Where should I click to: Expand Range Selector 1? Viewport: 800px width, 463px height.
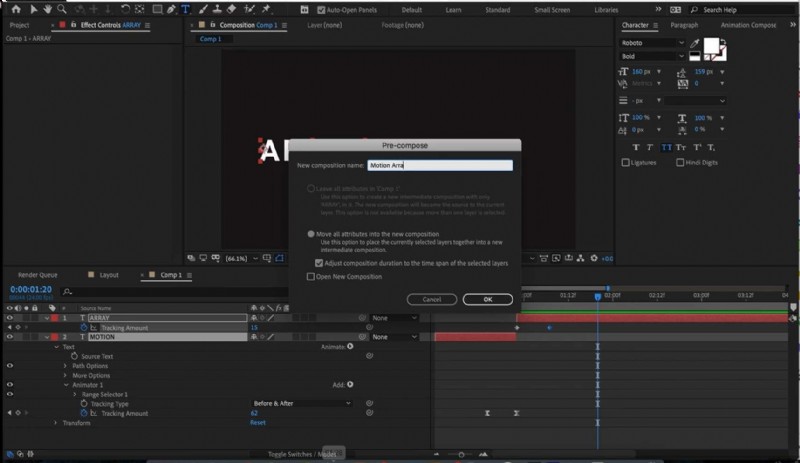coord(75,394)
